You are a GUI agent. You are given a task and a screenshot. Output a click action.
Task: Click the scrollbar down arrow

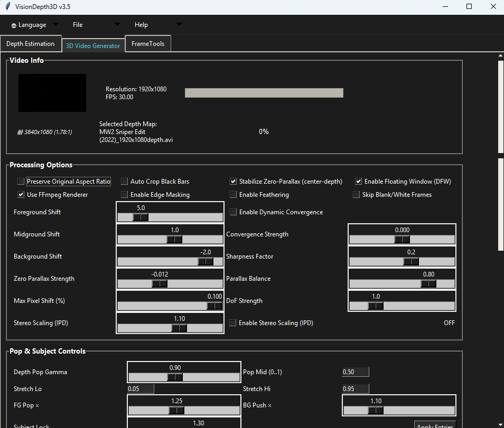[x=501, y=425]
